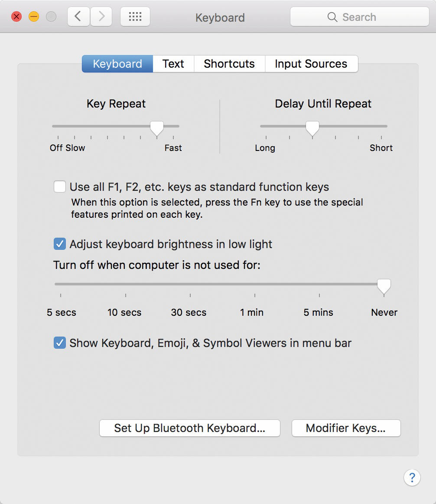Image resolution: width=436 pixels, height=504 pixels.
Task: Uncheck Adjust keyboard brightness in low light
Action: tap(60, 244)
